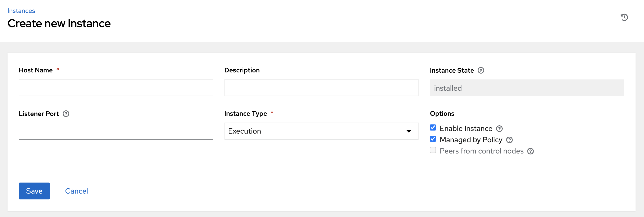Toggle the Managed by Policy checkbox

(433, 139)
